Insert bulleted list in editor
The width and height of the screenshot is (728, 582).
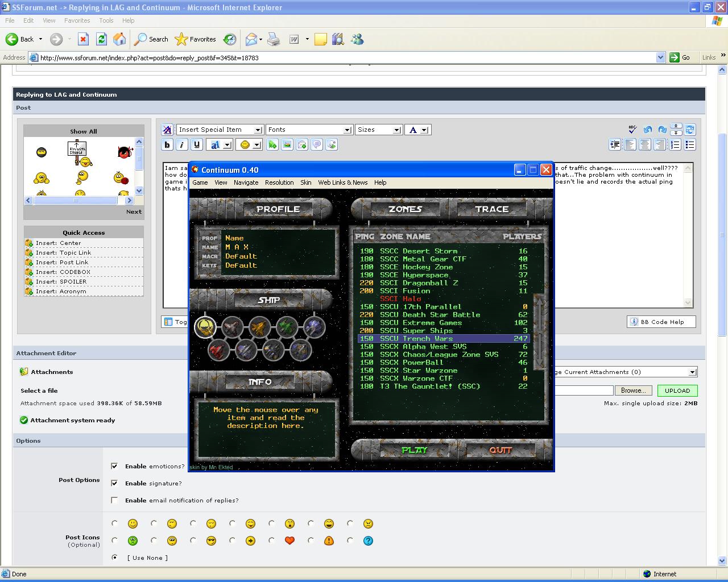(x=690, y=145)
